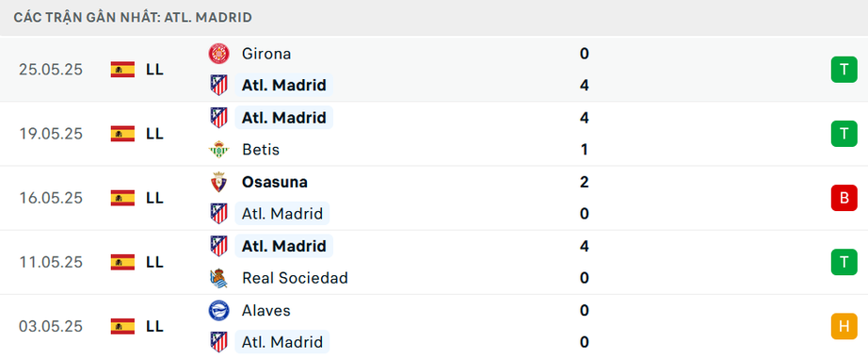Image resolution: width=868 pixels, height=358 pixels.
Task: Click green T badge for Real Sociedad match
Action: click(844, 262)
